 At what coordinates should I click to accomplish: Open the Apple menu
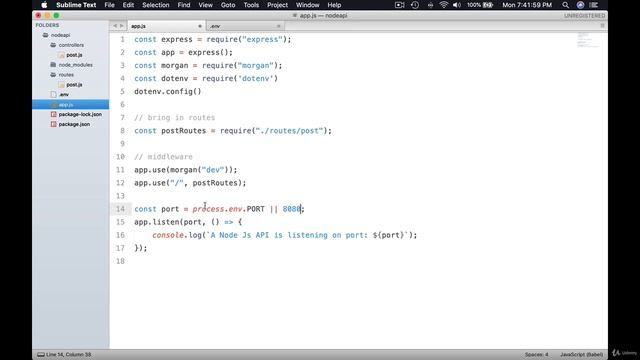coord(44,5)
